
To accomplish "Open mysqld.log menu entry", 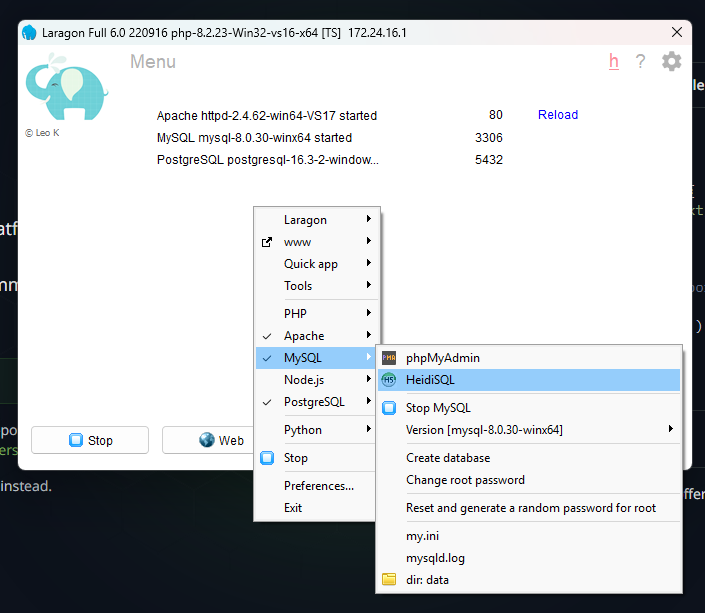I will pos(529,558).
